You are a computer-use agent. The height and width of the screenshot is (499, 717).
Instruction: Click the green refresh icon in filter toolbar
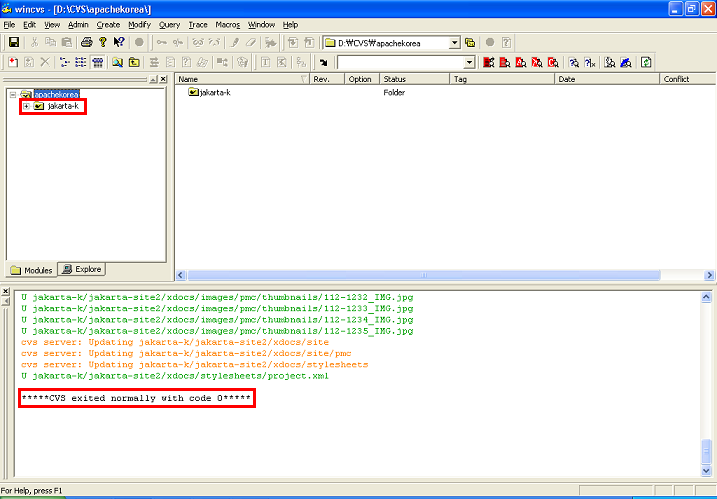(646, 62)
